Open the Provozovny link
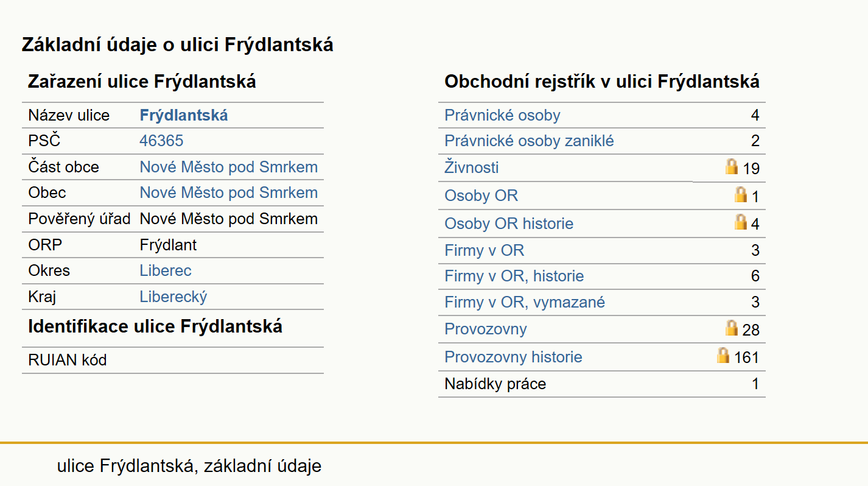Image resolution: width=868 pixels, height=486 pixels. [x=485, y=329]
